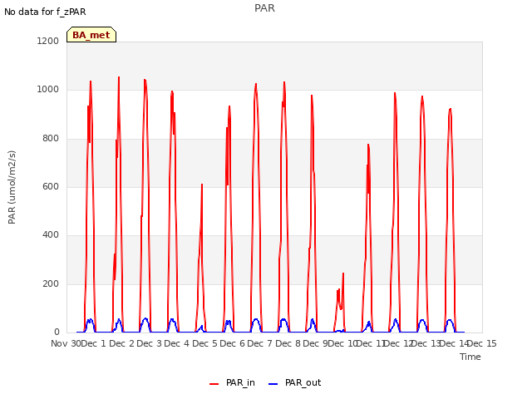Click the blue PAR_out legend swatch
The height and width of the screenshot is (399, 532).
click(273, 384)
